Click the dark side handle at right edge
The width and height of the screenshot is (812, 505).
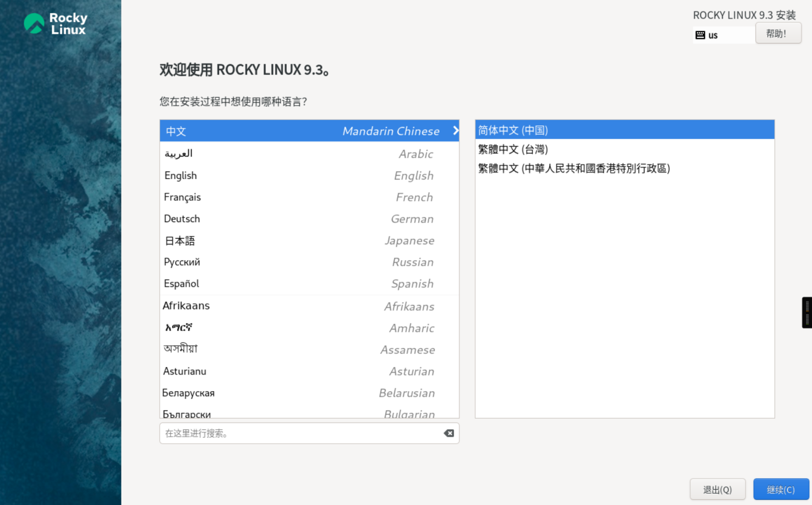pos(807,313)
